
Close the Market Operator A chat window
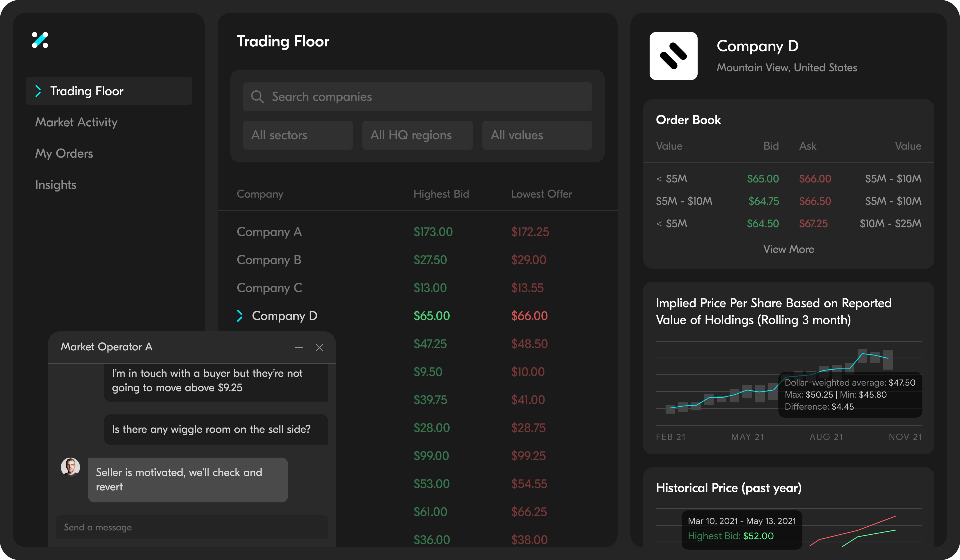click(320, 347)
